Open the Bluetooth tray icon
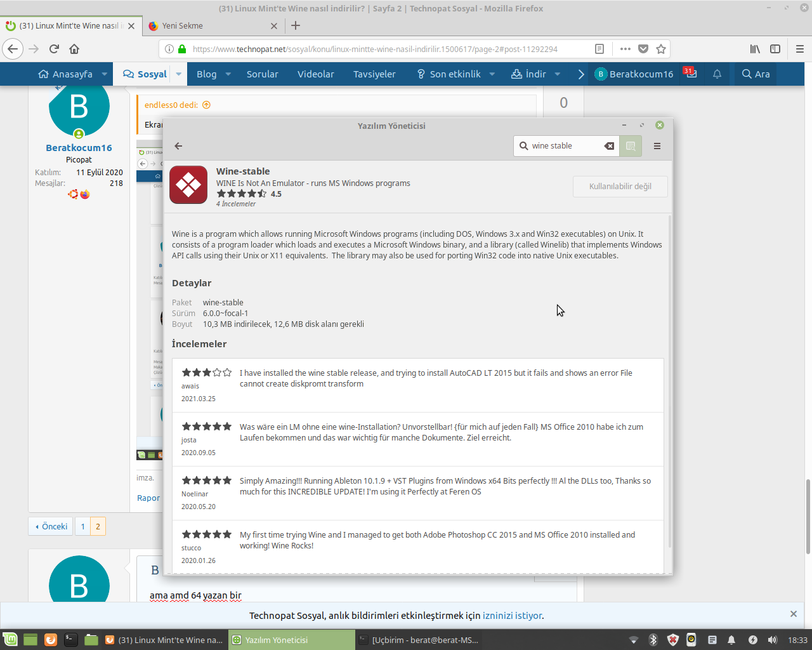 coord(653,640)
